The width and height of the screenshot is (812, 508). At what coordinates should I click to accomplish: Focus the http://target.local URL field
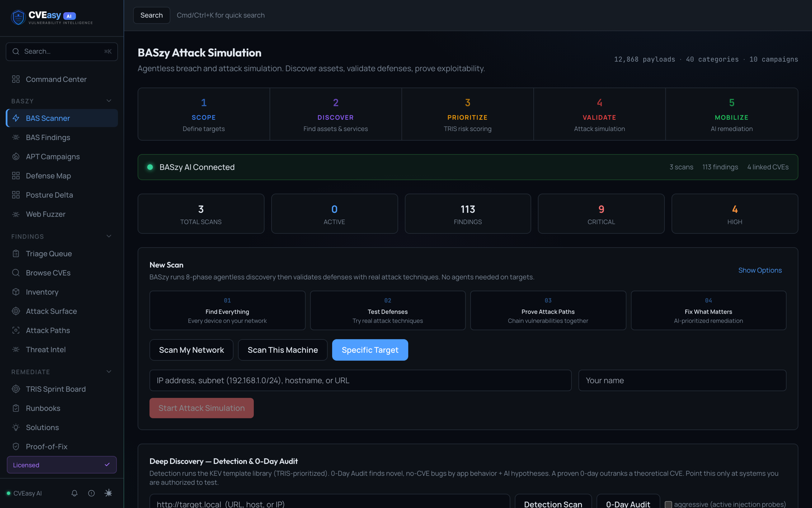pos(329,502)
